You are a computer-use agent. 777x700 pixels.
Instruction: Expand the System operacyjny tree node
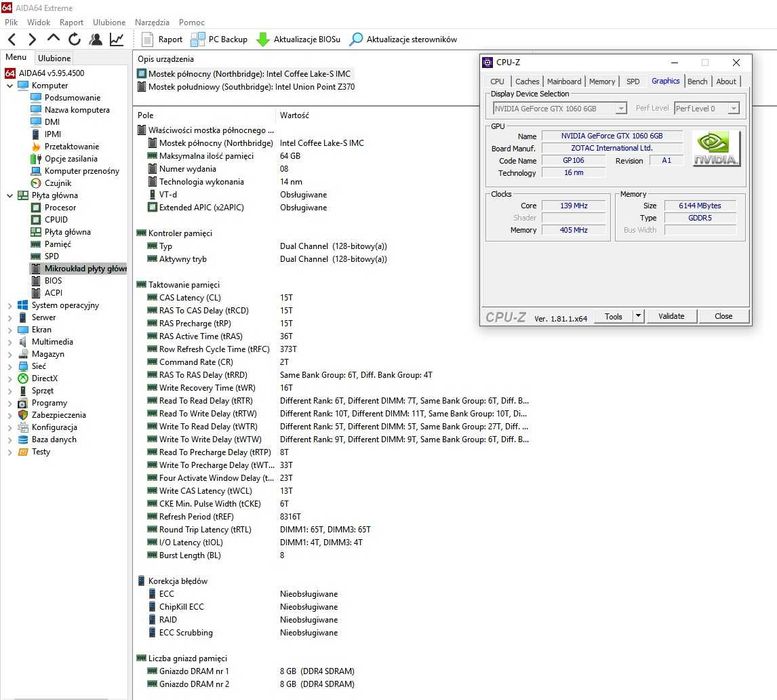(9, 305)
